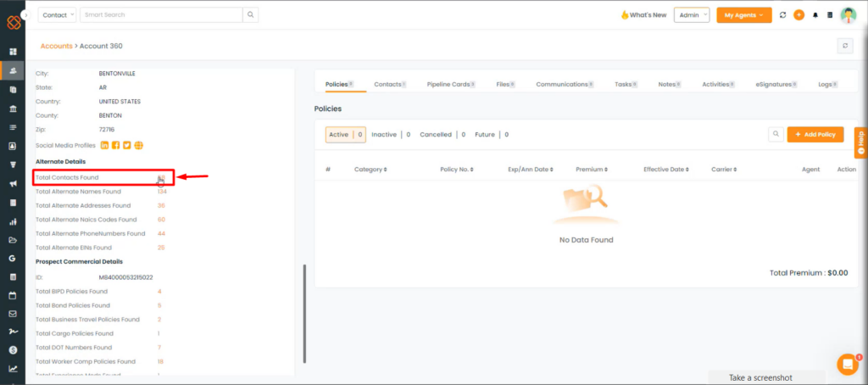Viewport: 868px width, 385px height.
Task: Open the text lines list icon in sidebar
Action: pyautogui.click(x=13, y=127)
